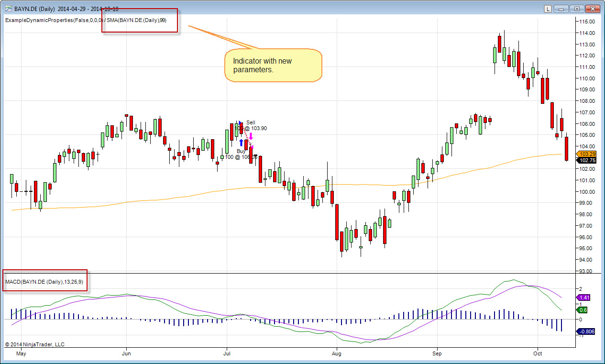The height and width of the screenshot is (364, 605).
Task: Click the "© 2014 NinjaTrader, LLC" copyright text
Action: [x=34, y=344]
